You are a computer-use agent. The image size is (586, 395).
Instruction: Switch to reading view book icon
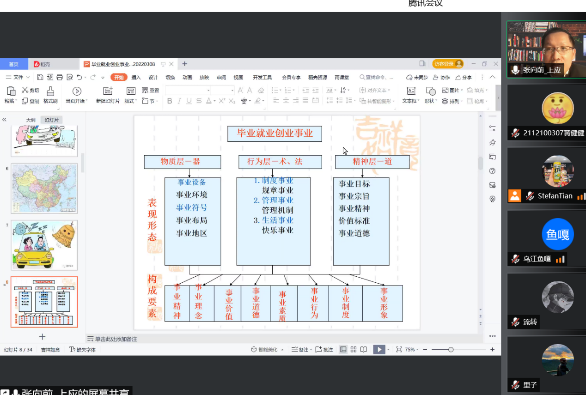(364, 349)
